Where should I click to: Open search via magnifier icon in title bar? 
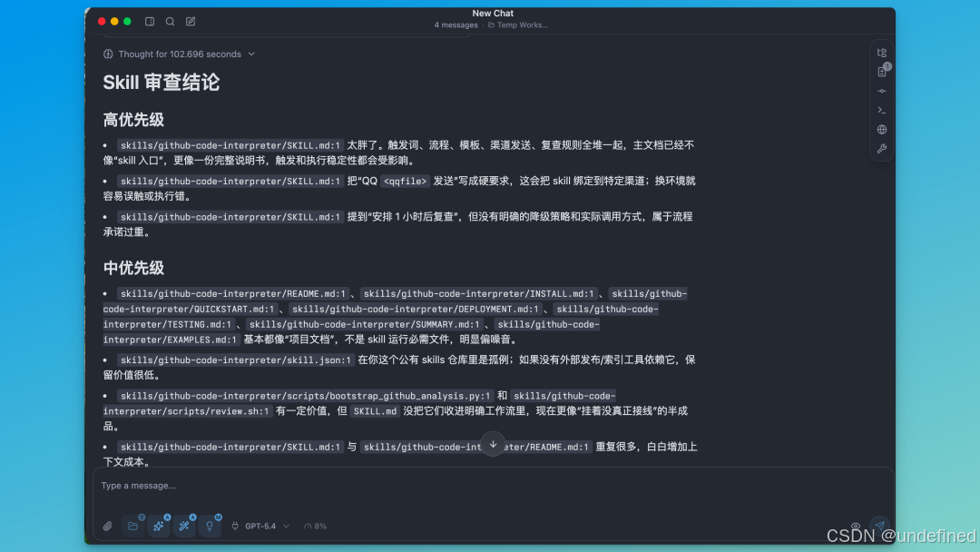tap(170, 21)
